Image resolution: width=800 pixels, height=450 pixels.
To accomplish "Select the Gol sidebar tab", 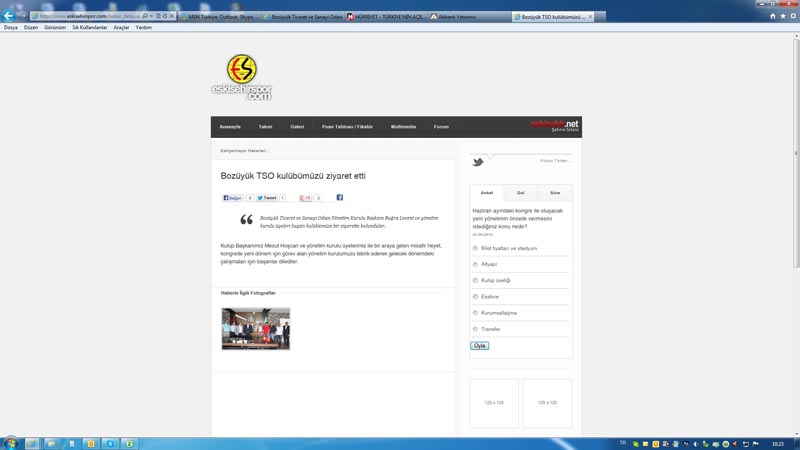I will [x=520, y=193].
